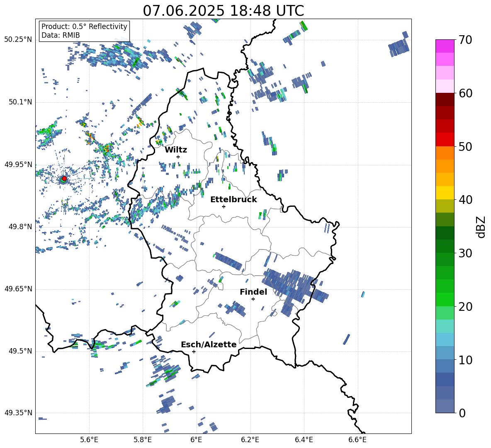Viewport: 491px width, 448px height.
Task: Click the Findel station cross marker
Action: click(x=253, y=299)
